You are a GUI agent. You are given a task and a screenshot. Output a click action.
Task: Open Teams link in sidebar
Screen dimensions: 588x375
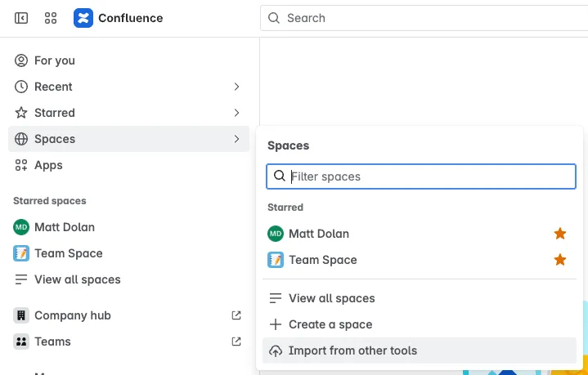[128, 342]
